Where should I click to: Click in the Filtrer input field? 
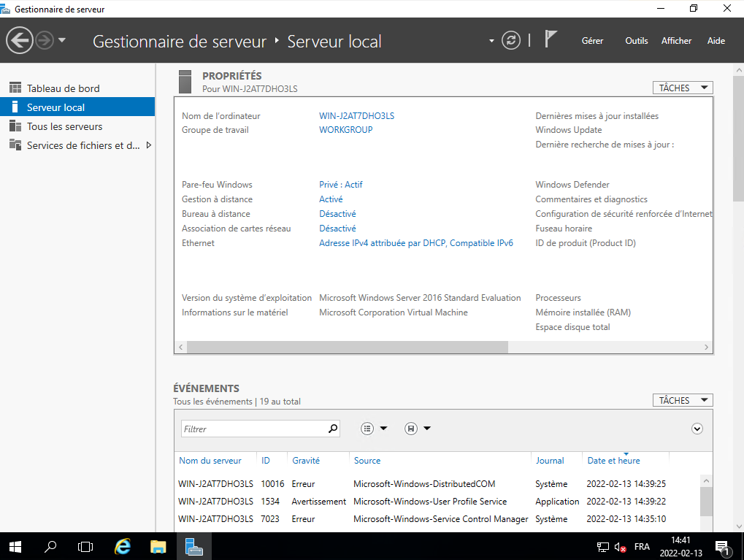click(x=252, y=429)
